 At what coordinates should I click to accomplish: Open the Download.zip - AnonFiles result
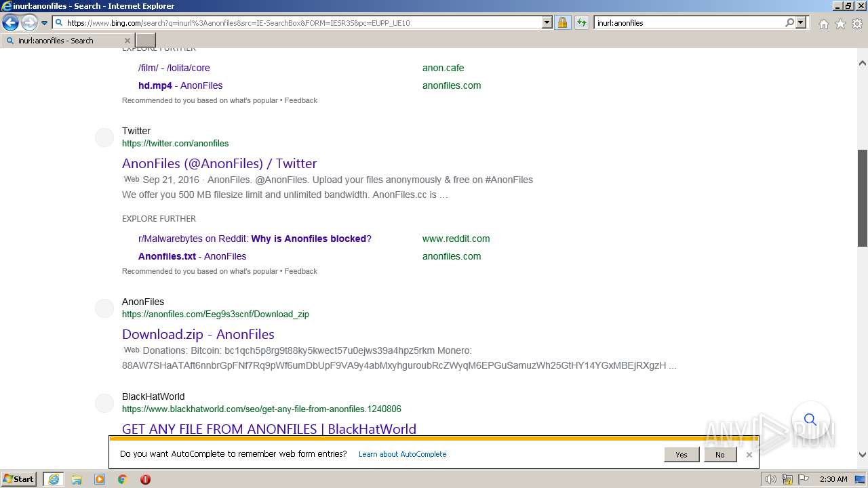pyautogui.click(x=198, y=334)
